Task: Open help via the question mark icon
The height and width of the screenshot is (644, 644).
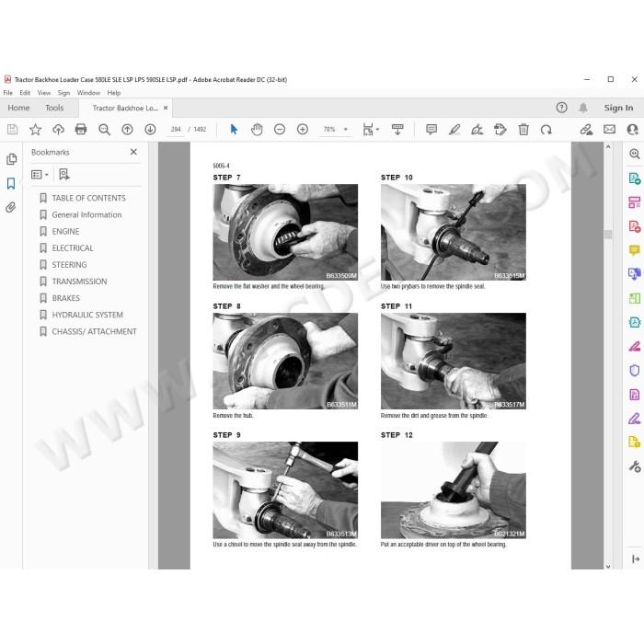Action: pos(561,108)
